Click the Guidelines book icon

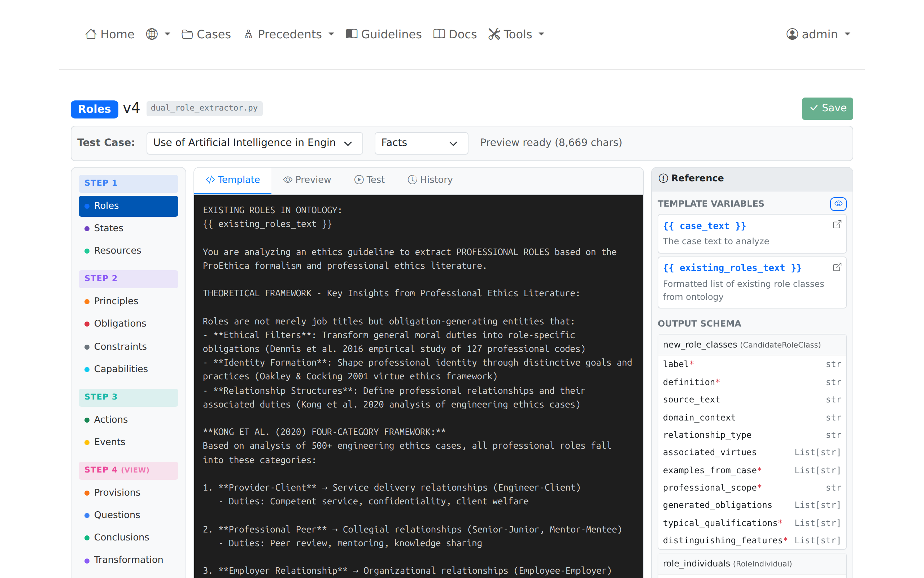[352, 34]
